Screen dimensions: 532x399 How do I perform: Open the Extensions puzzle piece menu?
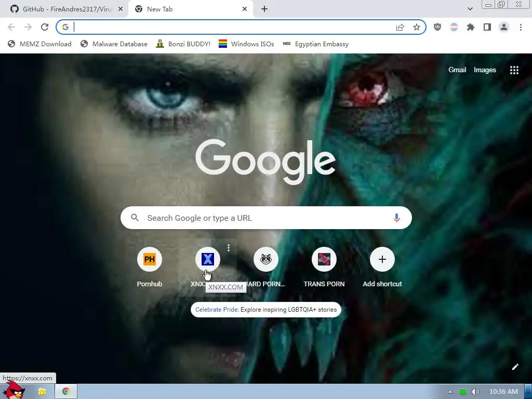pyautogui.click(x=471, y=27)
